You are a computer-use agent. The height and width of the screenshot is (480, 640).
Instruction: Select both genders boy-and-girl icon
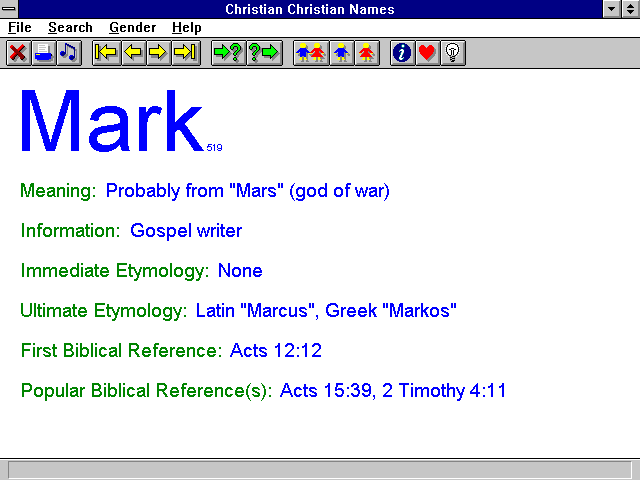[311, 53]
